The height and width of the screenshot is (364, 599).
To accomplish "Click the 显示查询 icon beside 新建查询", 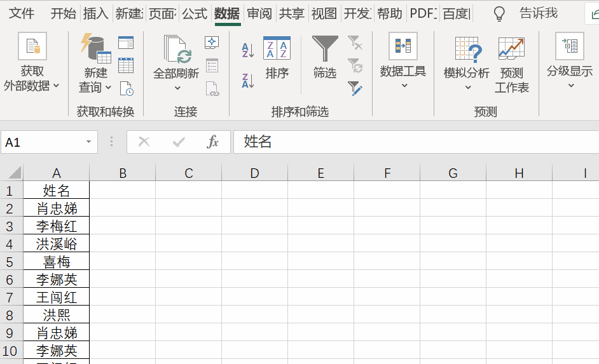I will pos(126,43).
